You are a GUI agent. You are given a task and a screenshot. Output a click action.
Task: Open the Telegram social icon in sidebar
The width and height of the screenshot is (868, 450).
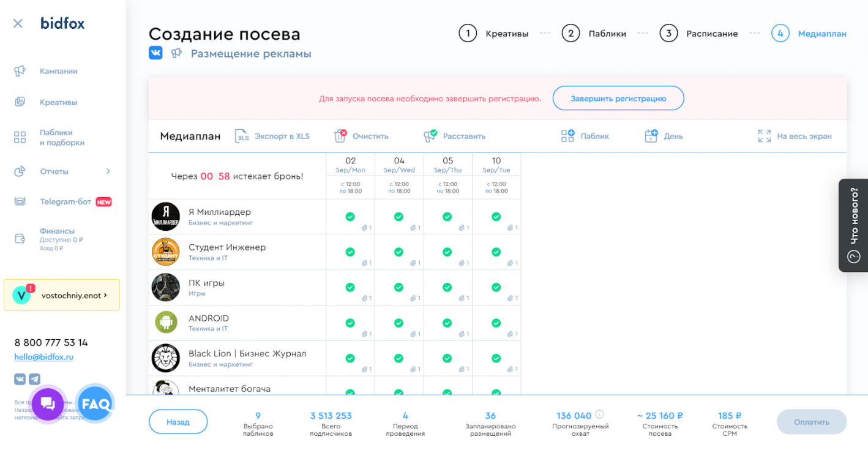click(x=34, y=379)
